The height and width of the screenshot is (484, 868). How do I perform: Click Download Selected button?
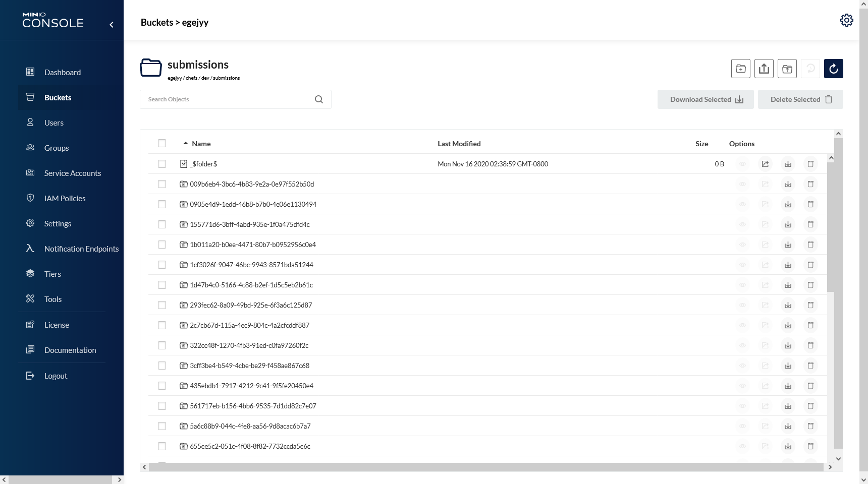pos(706,99)
